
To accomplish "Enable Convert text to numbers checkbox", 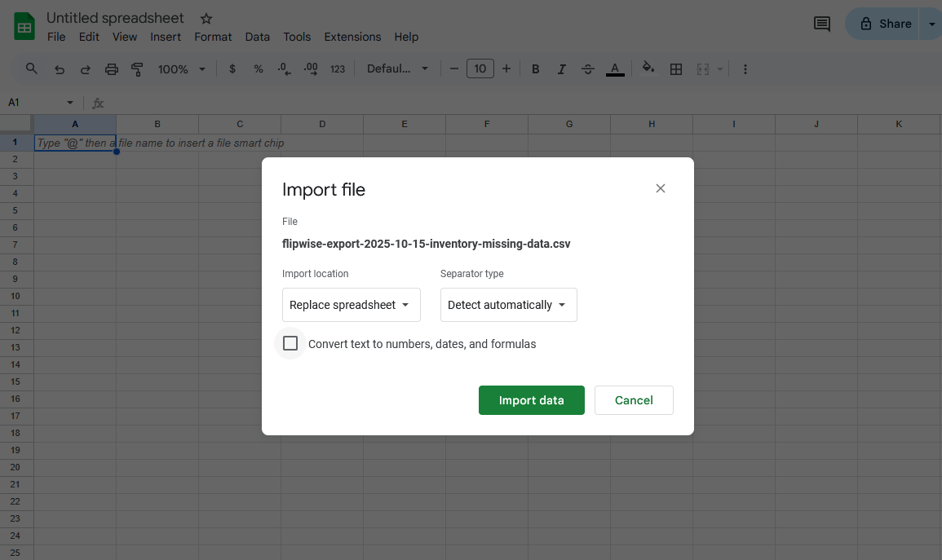I will (x=290, y=343).
